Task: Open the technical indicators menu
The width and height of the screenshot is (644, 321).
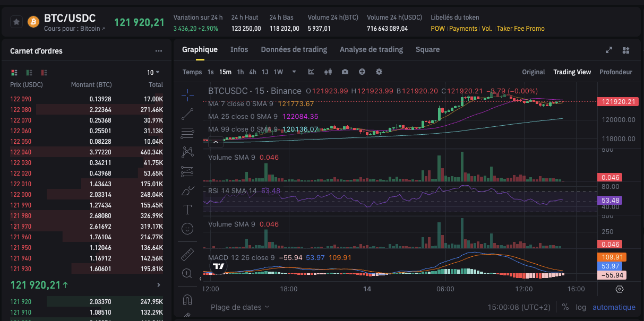Action: point(311,72)
